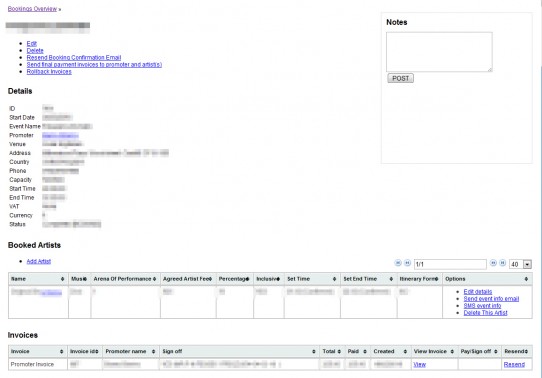Click the Currency label in Details

coord(21,215)
